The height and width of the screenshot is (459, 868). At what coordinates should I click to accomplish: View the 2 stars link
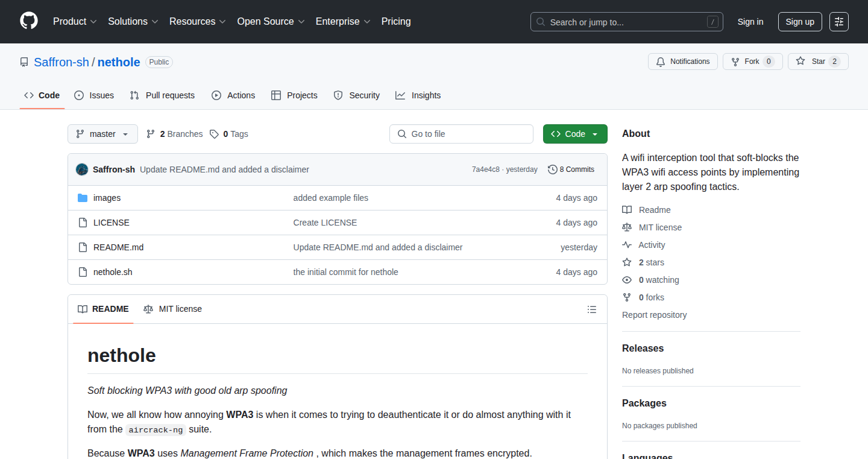(643, 262)
